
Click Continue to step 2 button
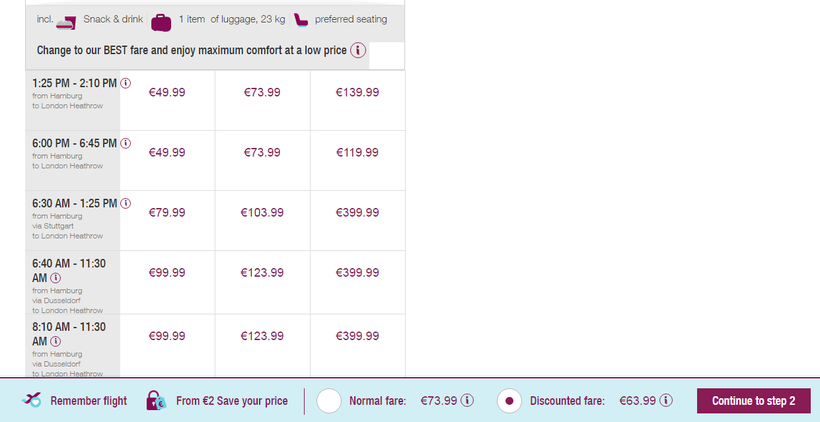(753, 401)
